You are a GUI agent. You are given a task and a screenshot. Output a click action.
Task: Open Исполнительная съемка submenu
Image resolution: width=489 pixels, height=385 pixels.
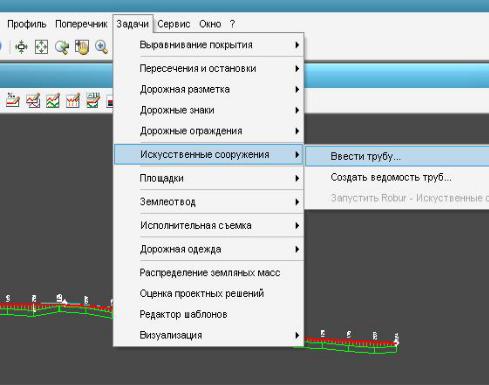[208, 226]
